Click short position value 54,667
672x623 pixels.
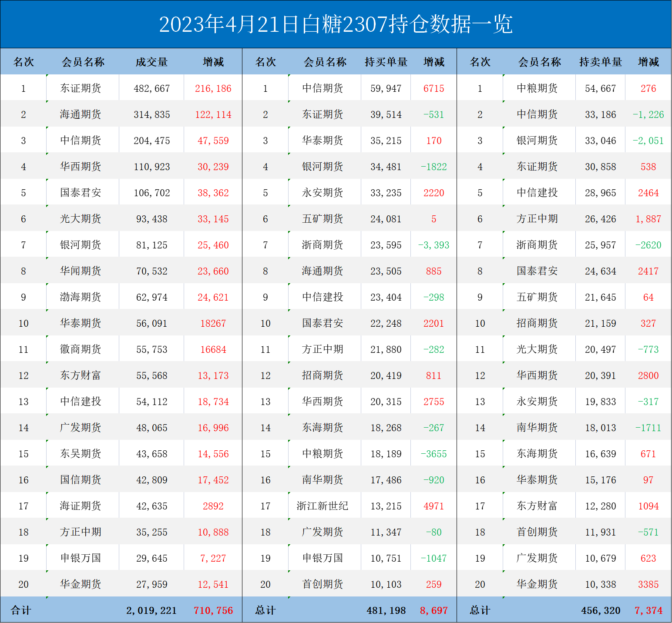(x=601, y=88)
